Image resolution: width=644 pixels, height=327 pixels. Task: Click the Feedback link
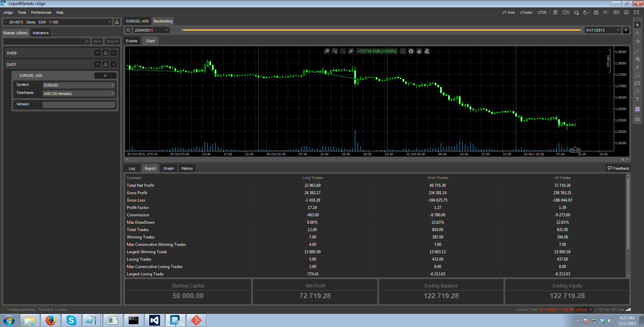pyautogui.click(x=619, y=168)
